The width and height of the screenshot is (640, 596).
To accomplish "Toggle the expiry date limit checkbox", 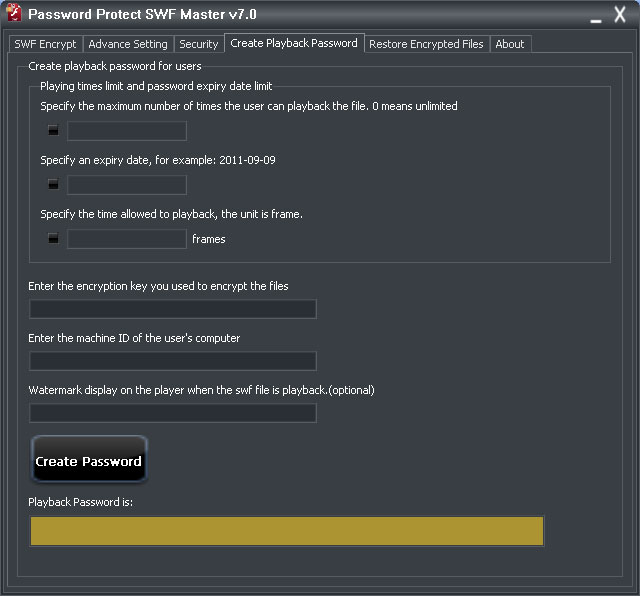I will pyautogui.click(x=53, y=185).
